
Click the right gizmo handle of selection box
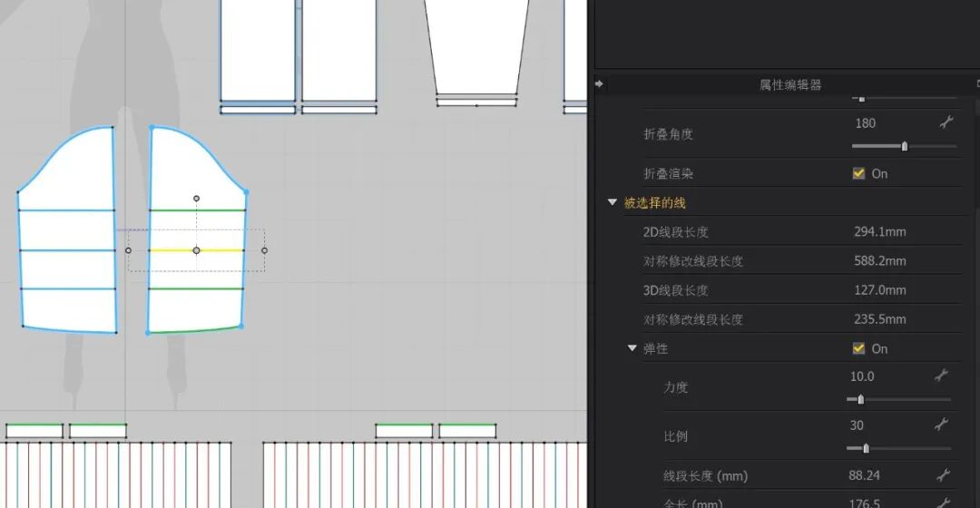264,250
